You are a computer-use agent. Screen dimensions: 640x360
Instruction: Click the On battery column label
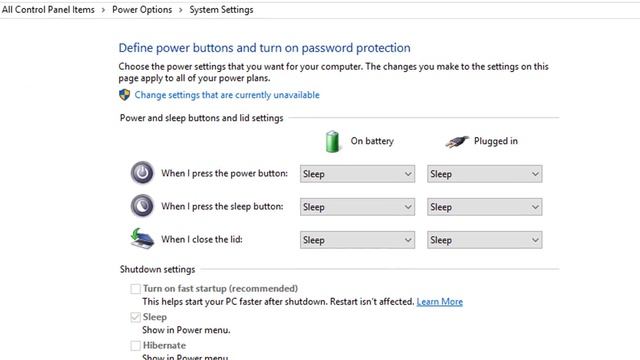tap(372, 141)
